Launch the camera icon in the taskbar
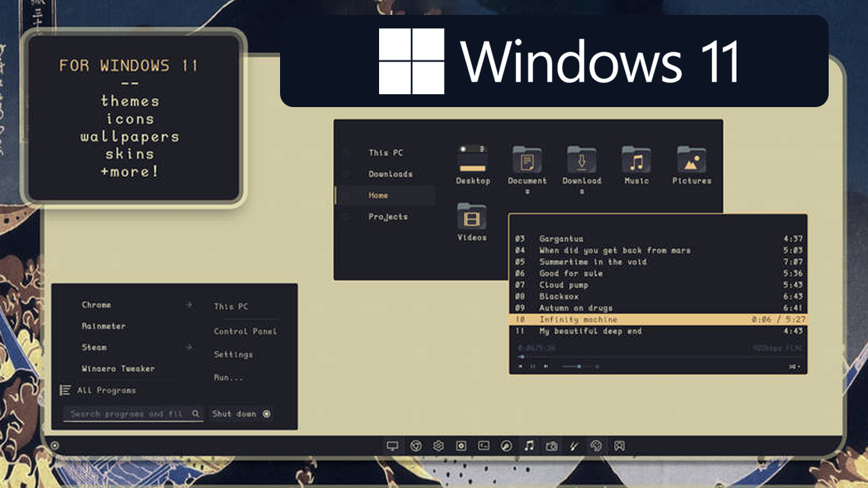 pos(552,446)
